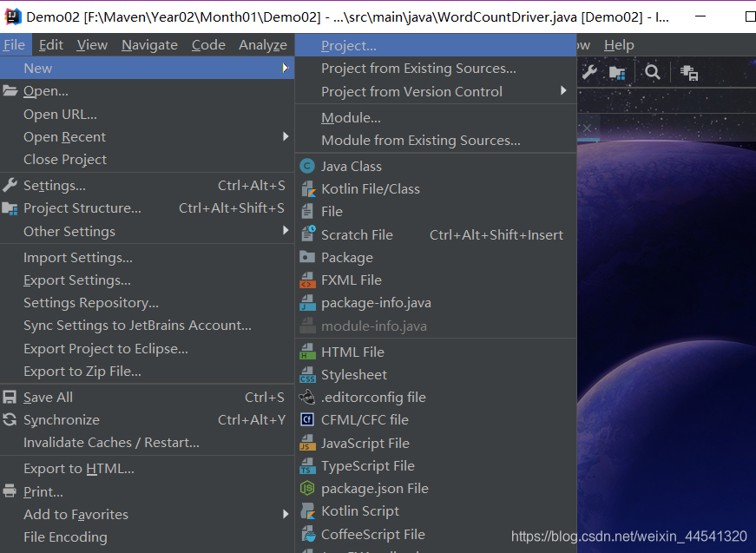Open Project Structure... menu entry

147,208
